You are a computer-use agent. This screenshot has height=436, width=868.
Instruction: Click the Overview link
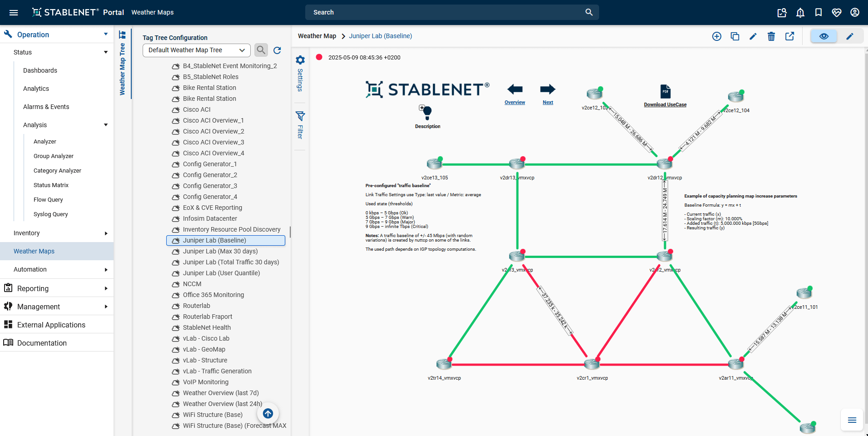[515, 102]
